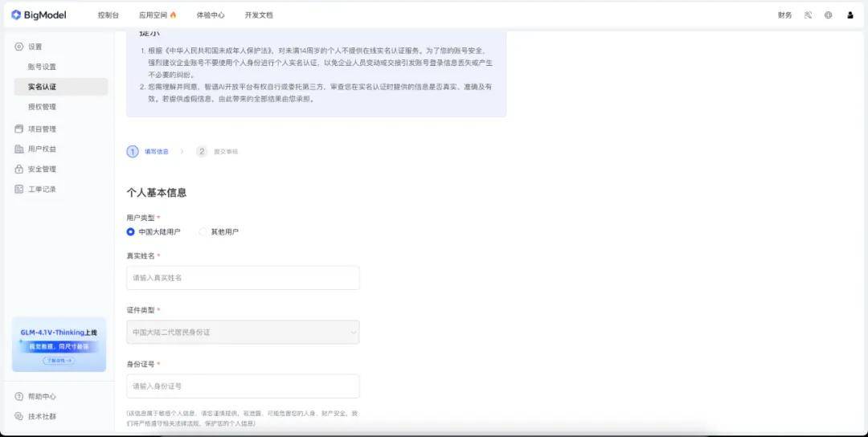Select 账号设置 in the sidebar
Image resolution: width=868 pixels, height=437 pixels.
pos(42,67)
